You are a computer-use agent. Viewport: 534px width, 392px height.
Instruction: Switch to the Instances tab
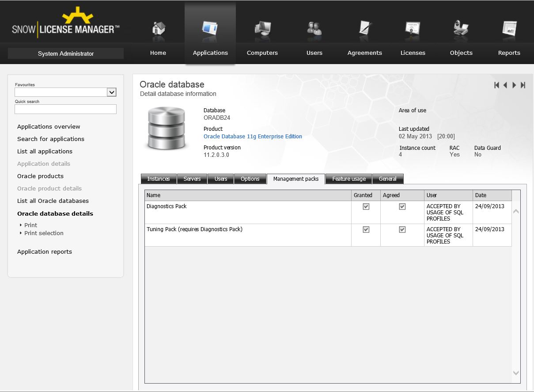click(159, 179)
